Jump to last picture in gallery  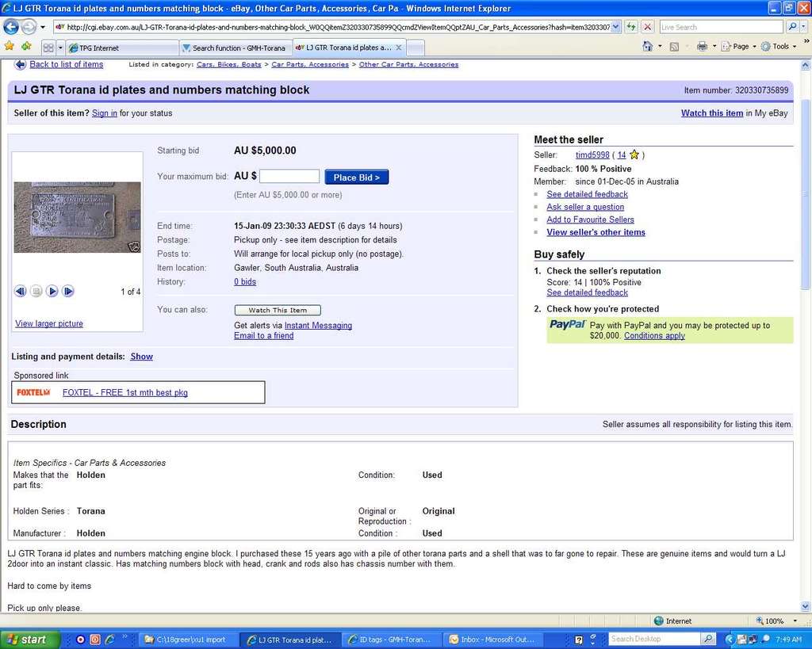68,292
